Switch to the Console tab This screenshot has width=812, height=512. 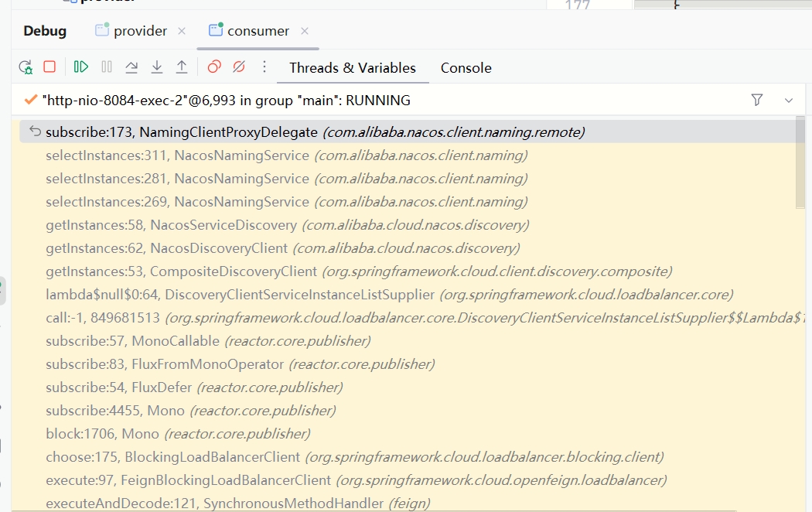click(x=466, y=68)
